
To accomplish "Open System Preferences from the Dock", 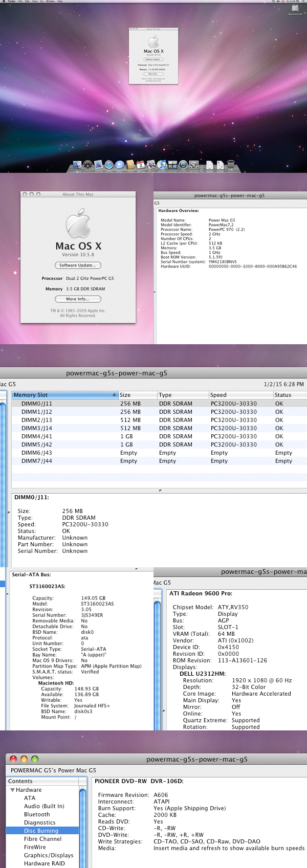I will coord(194,165).
